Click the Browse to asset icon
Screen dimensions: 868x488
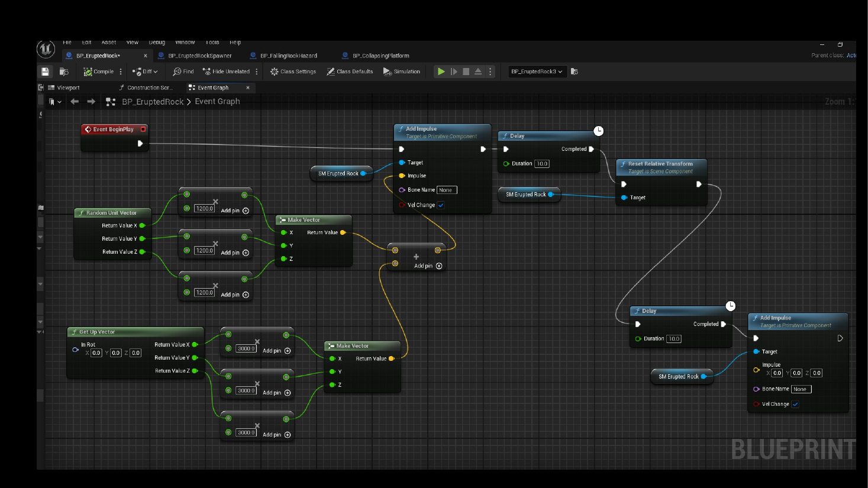coord(64,72)
